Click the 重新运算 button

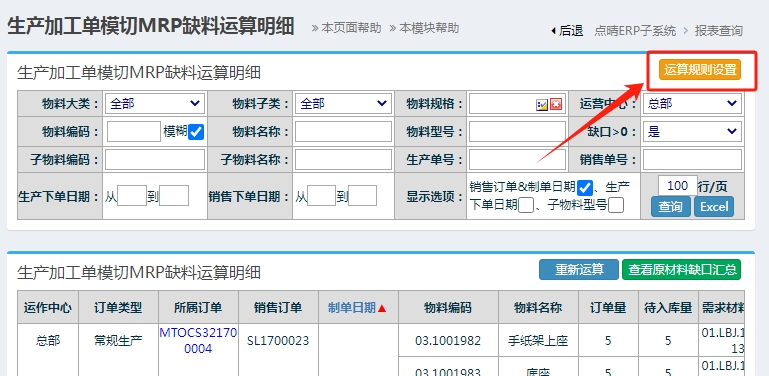[579, 270]
